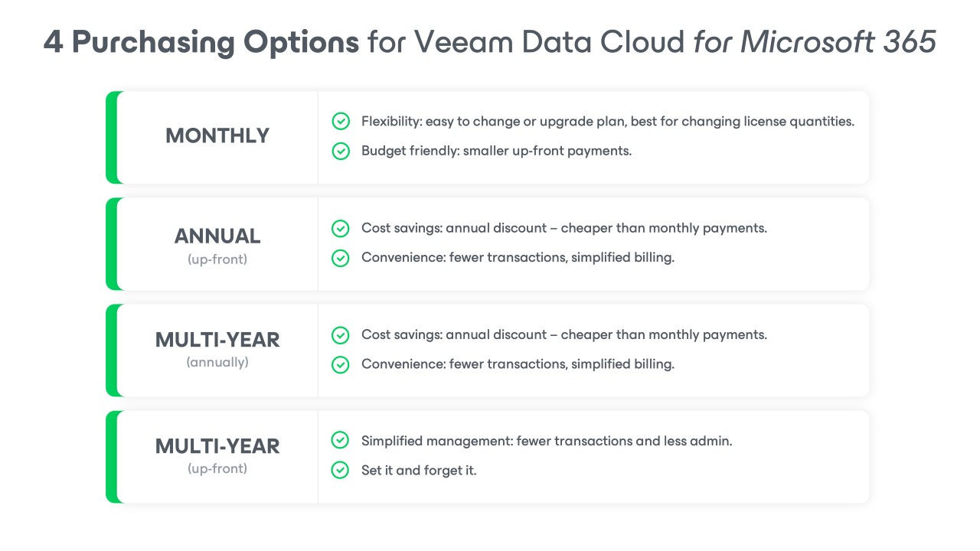Image resolution: width=980 pixels, height=551 pixels.
Task: Click the "4 Purchasing Options" title
Action: (x=201, y=42)
